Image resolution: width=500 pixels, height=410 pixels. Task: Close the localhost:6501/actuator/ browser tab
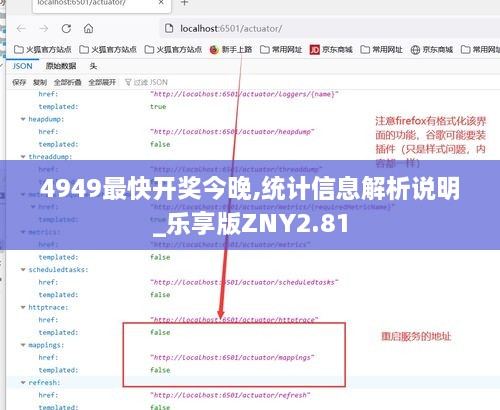click(x=161, y=3)
